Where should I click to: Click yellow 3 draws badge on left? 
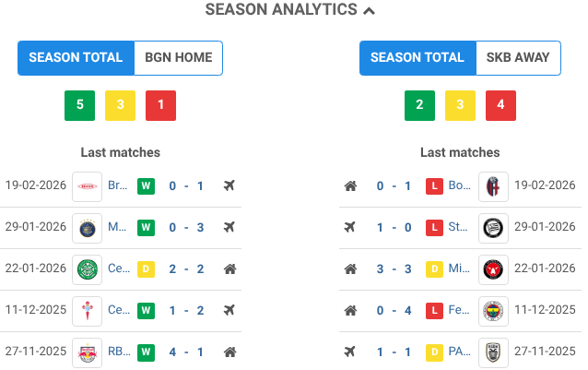click(120, 105)
